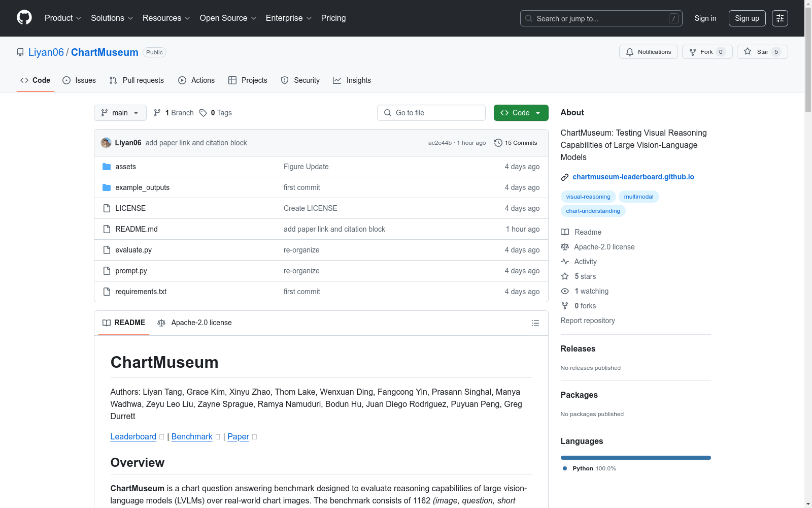
Task: Expand the Product menu
Action: click(x=63, y=18)
